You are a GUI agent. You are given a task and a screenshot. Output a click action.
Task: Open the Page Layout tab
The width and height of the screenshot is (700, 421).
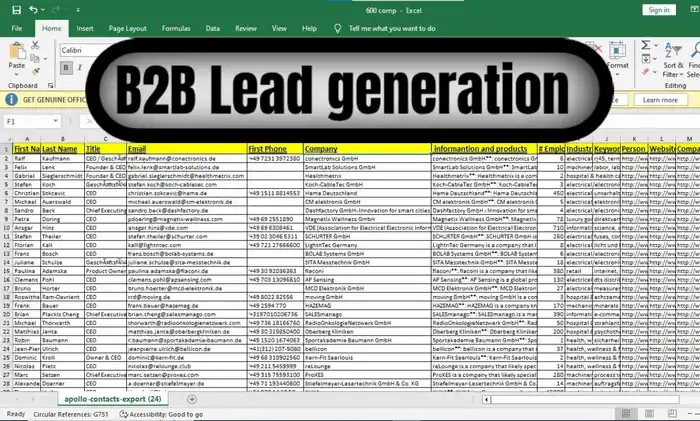(x=127, y=28)
